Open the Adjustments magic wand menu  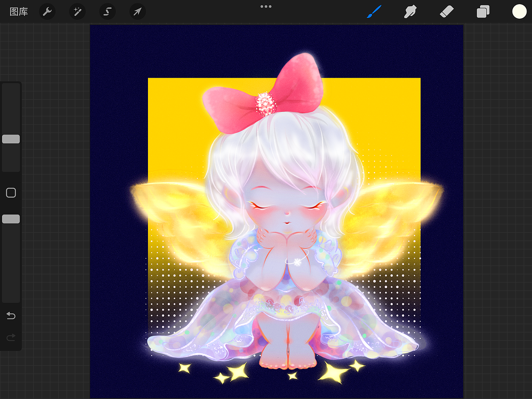(x=77, y=12)
